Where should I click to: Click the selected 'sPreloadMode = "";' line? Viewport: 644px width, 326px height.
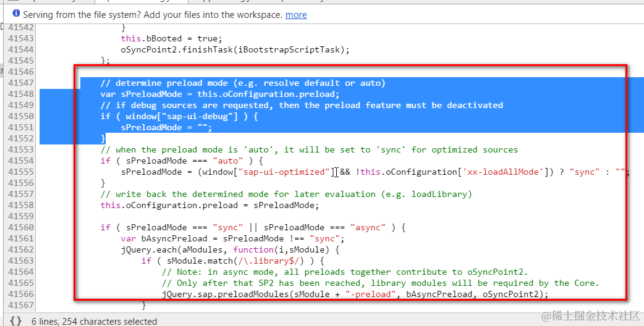pos(166,127)
